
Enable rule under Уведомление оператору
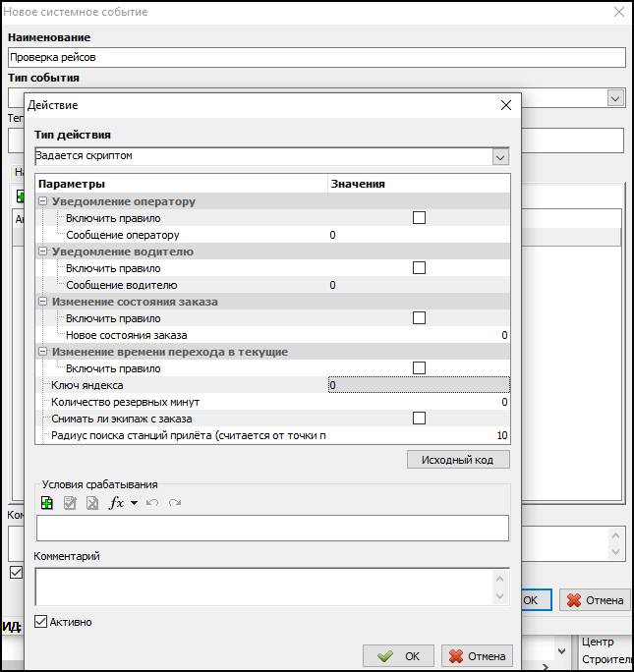419,218
